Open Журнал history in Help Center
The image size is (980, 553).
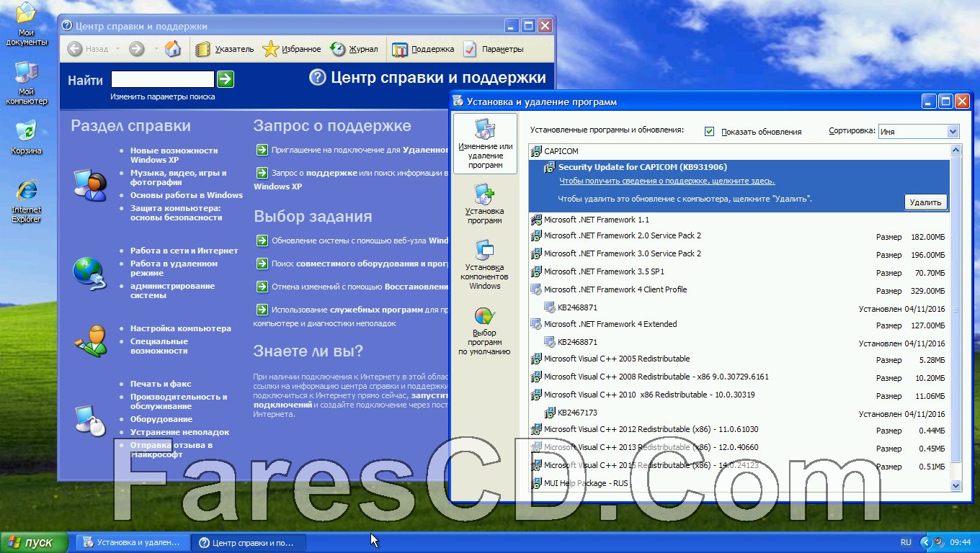pos(354,49)
